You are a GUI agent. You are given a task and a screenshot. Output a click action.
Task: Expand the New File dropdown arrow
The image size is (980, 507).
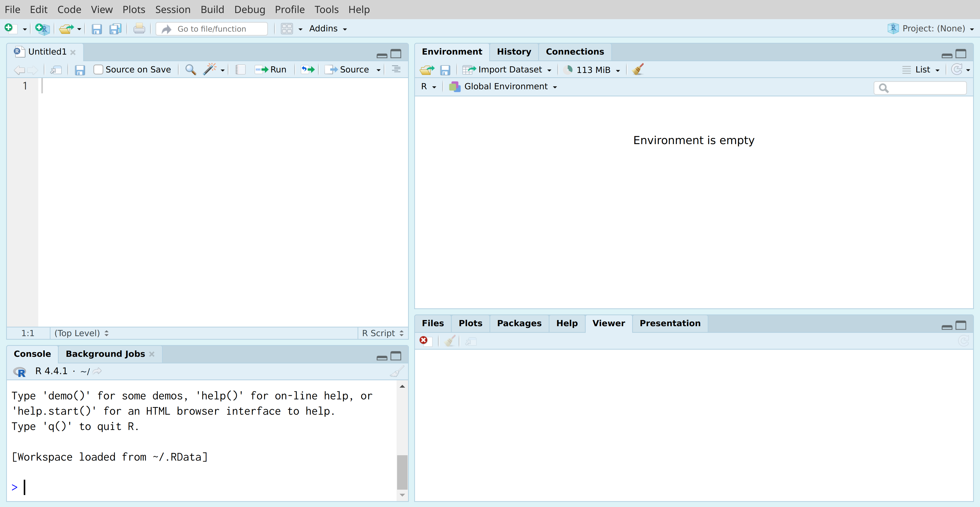(25, 29)
